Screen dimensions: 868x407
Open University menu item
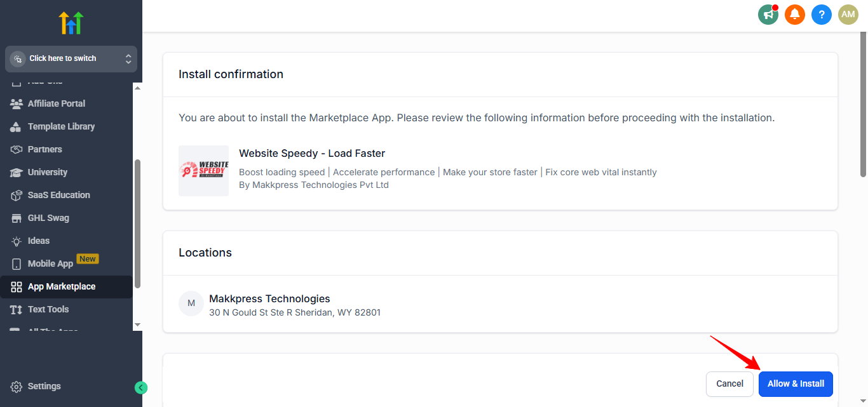point(66,172)
